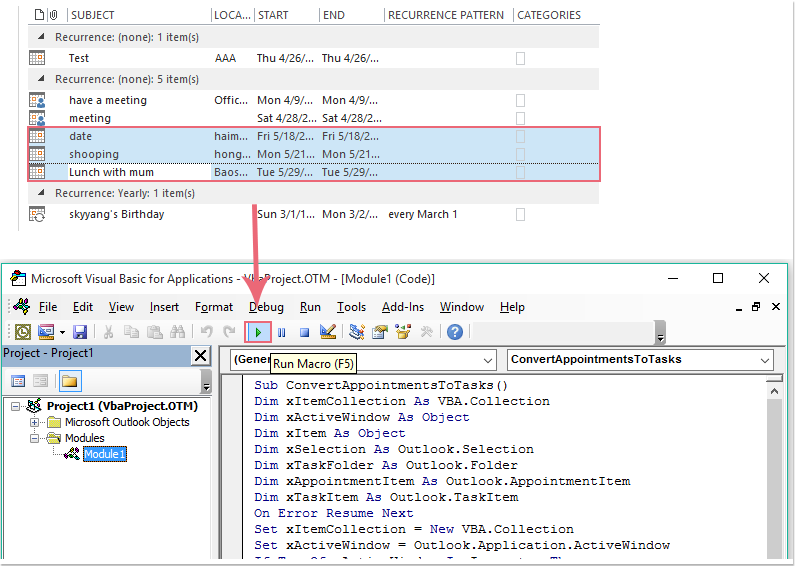This screenshot has width=795, height=566.
Task: Open the Debug menu
Action: 266,307
